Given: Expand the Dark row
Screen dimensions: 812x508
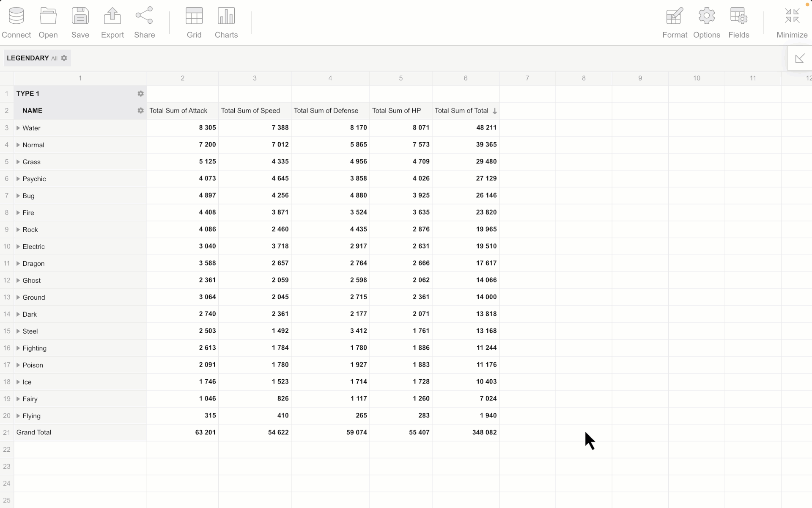Looking at the screenshot, I should coord(18,314).
